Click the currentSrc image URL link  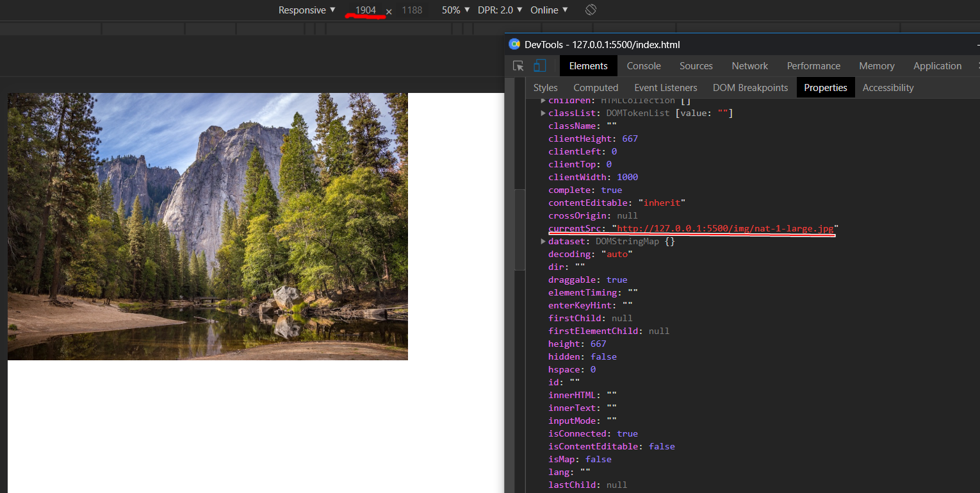pos(725,229)
